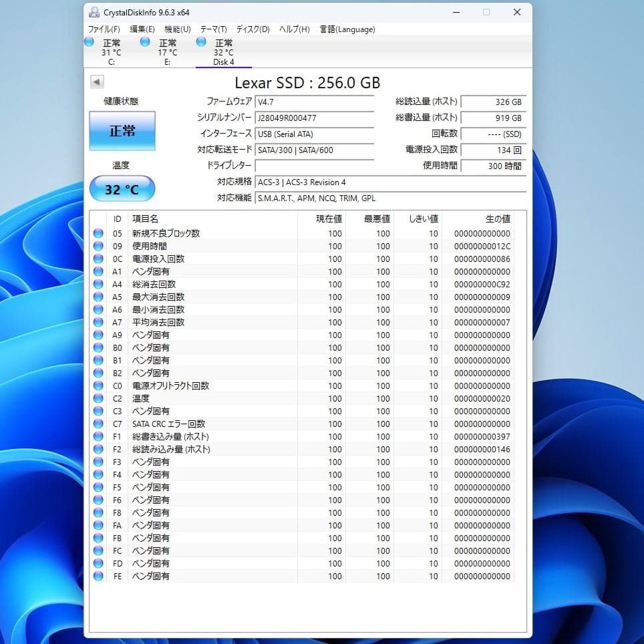
Task: Open the ディスク(D) menu
Action: click(x=253, y=29)
